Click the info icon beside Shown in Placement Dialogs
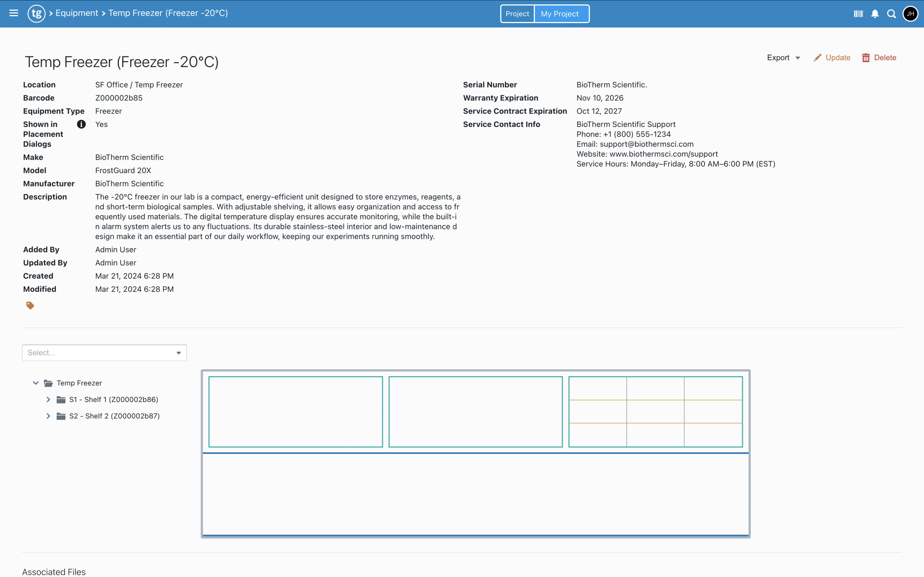The image size is (924, 577). (80, 124)
